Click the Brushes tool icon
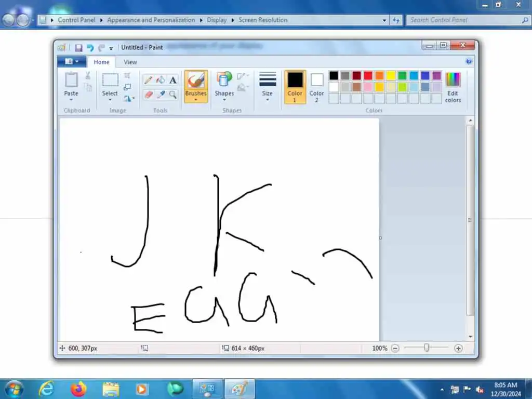 point(196,81)
